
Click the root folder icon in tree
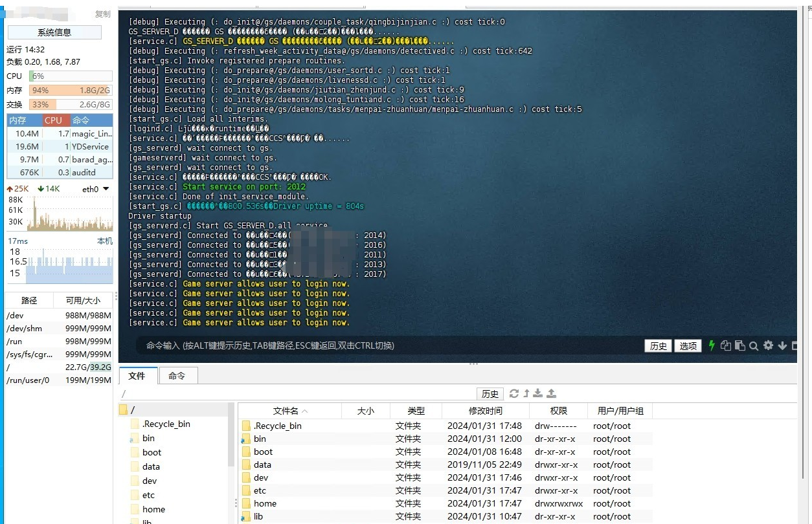click(x=124, y=409)
